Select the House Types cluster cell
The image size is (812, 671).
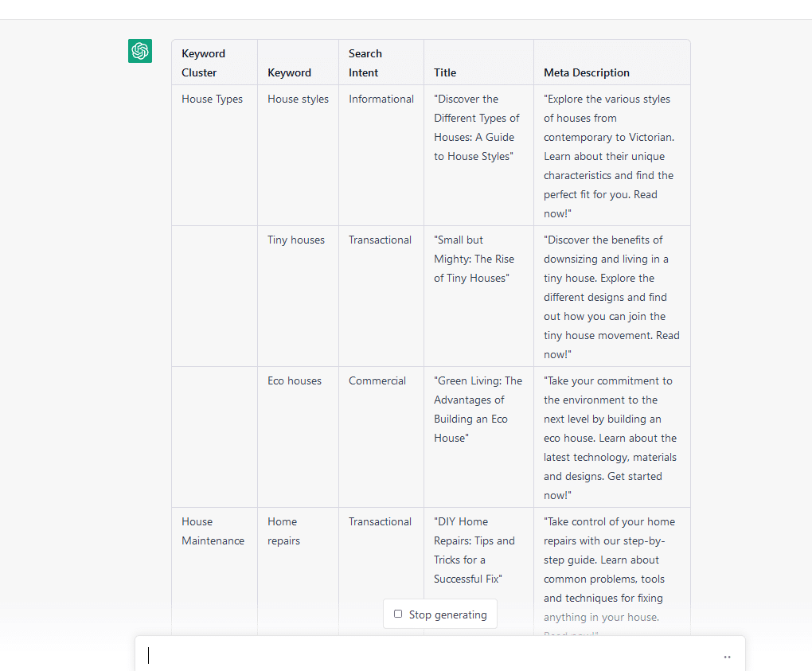[x=213, y=99]
